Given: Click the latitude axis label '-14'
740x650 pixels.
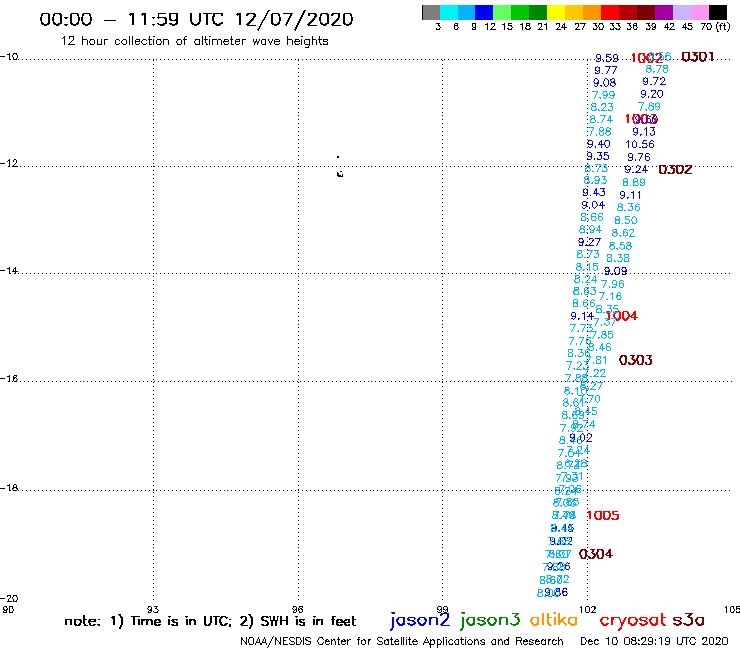Looking at the screenshot, I should click(x=9, y=271).
